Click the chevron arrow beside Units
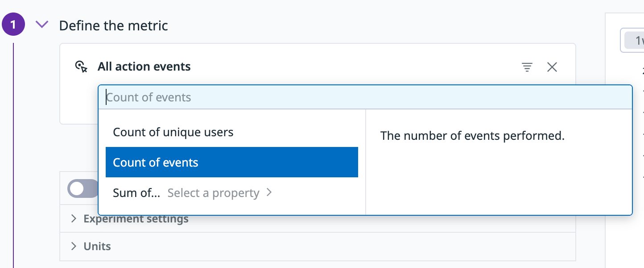The width and height of the screenshot is (644, 268). [x=74, y=247]
